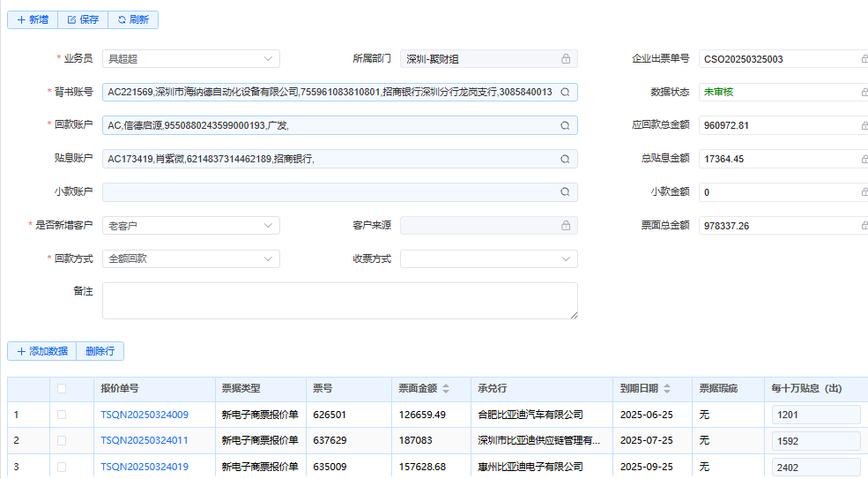Check the row 1 checkbox
The height and width of the screenshot is (479, 868).
tap(62, 415)
